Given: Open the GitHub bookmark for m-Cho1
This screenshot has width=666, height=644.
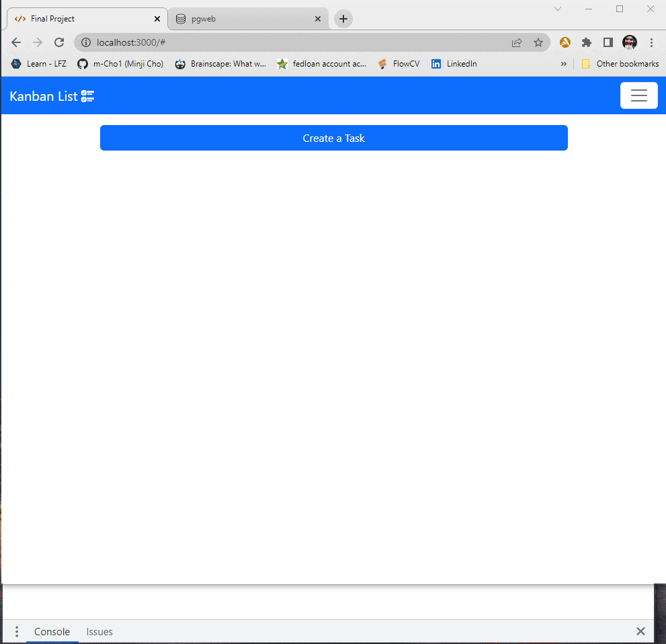Looking at the screenshot, I should pos(120,64).
